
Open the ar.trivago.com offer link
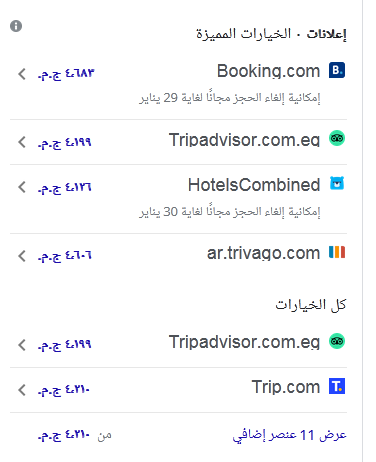coord(178,254)
